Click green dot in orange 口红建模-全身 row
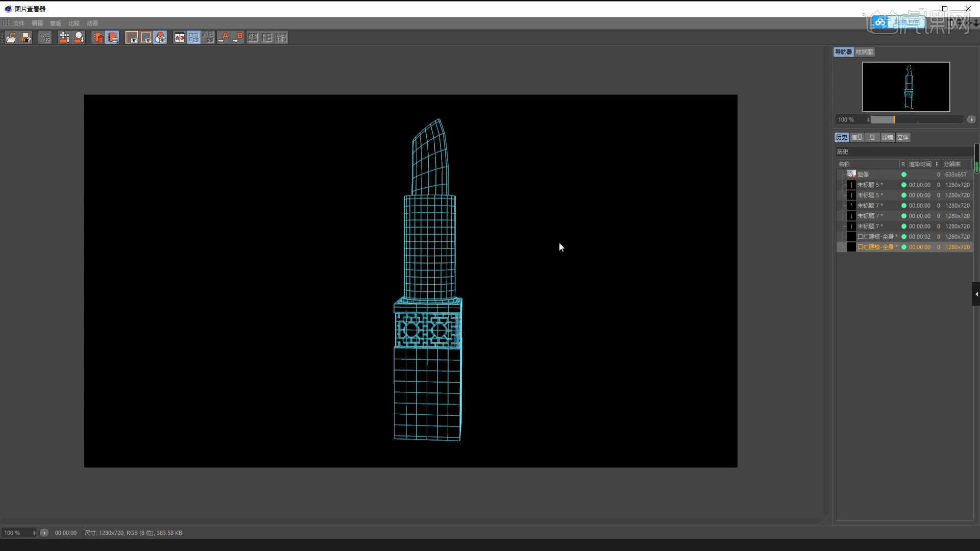Image resolution: width=980 pixels, height=551 pixels. 904,247
